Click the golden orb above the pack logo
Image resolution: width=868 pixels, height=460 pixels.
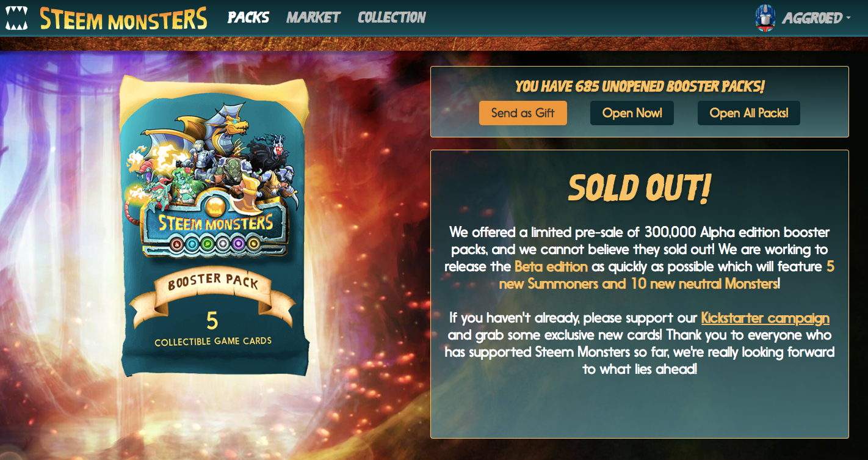(x=215, y=207)
